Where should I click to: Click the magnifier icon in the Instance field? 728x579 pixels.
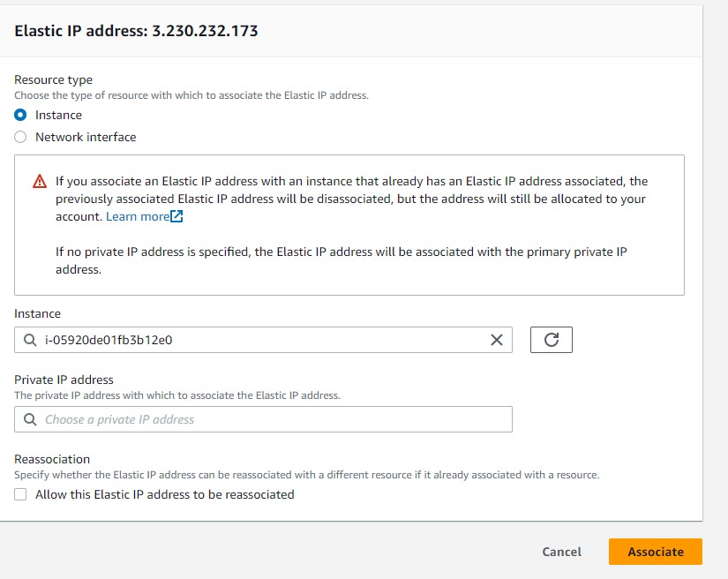(x=31, y=340)
